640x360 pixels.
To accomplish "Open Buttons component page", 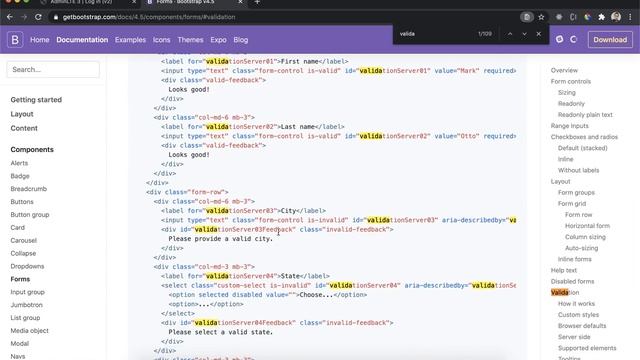I will [x=22, y=202].
